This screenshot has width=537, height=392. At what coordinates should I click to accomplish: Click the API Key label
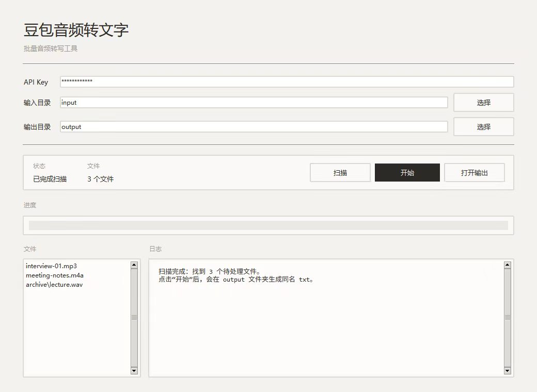click(36, 82)
